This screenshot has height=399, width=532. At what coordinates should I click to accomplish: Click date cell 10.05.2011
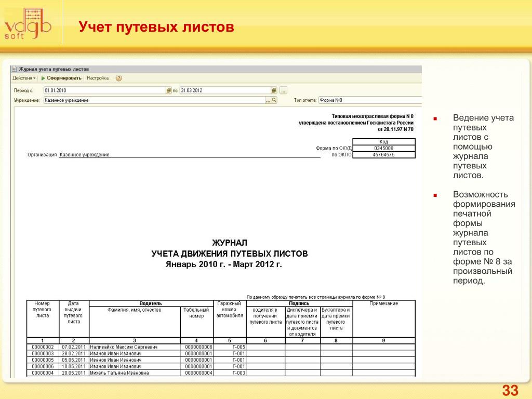pos(74,366)
